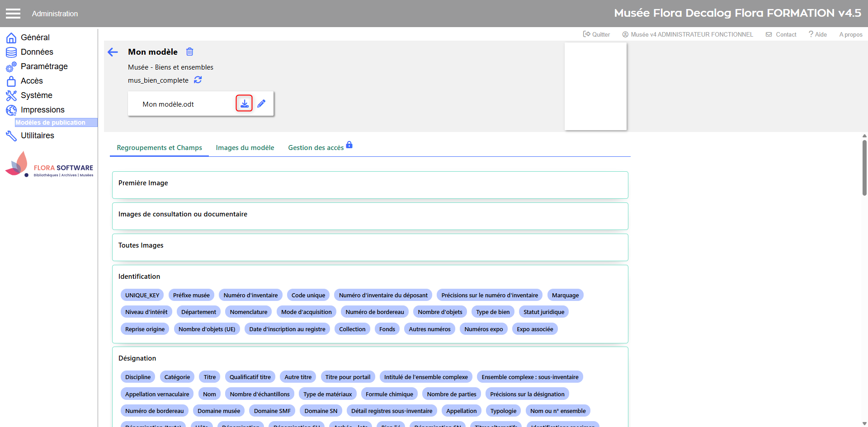Click the vertical scrollbar thumb
Screen dimensions: 868x427
tap(864, 167)
